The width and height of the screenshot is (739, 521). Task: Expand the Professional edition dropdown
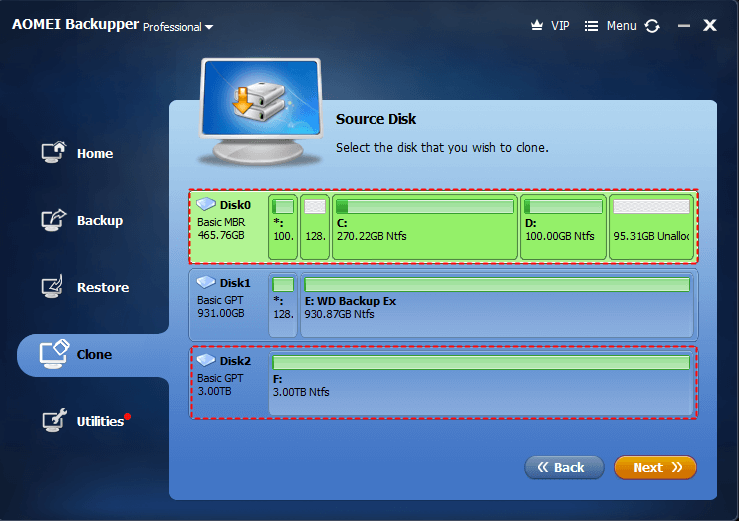click(178, 27)
